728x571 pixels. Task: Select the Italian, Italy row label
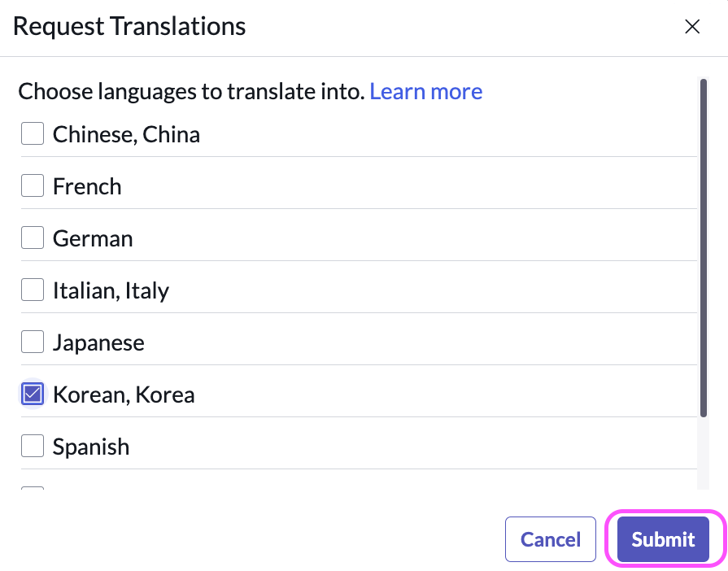pyautogui.click(x=112, y=290)
